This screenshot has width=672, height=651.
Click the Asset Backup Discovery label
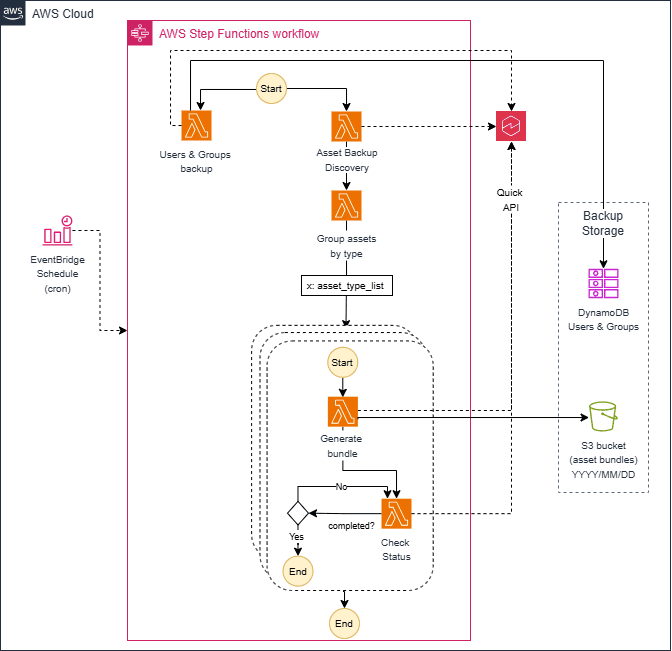coord(347,160)
